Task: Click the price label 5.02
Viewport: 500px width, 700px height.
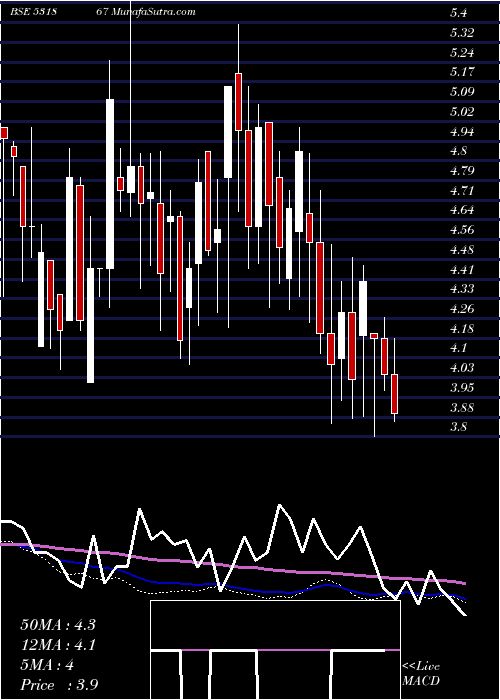Action: click(462, 112)
